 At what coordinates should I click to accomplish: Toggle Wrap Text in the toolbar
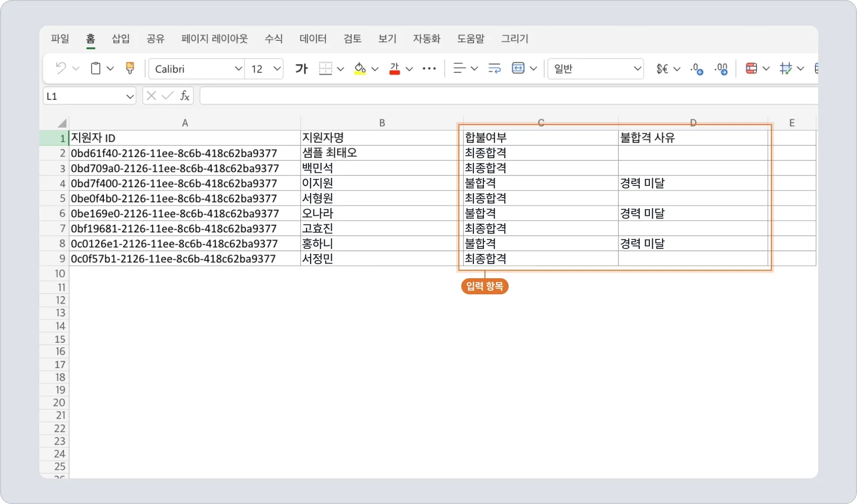pos(495,69)
